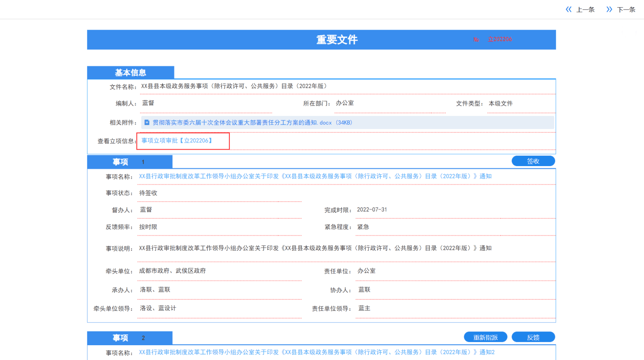Viewport: 644px width, 360px height.
Task: Select the 事项 2 section header
Action: click(130, 338)
